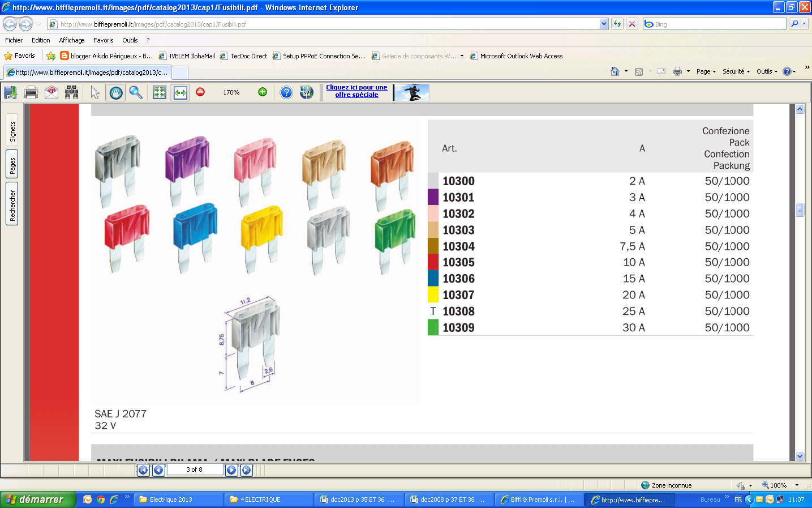This screenshot has width=812, height=508.
Task: Click the toolbar icon right of the help icon
Action: point(306,92)
